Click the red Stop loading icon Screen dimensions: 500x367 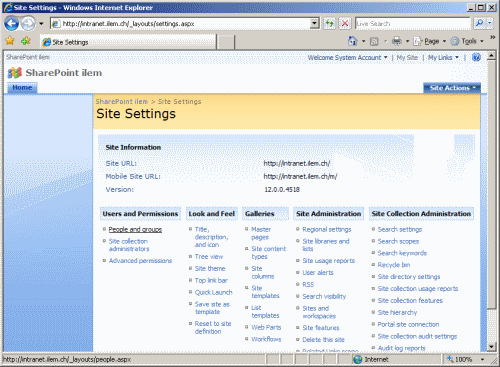click(345, 23)
